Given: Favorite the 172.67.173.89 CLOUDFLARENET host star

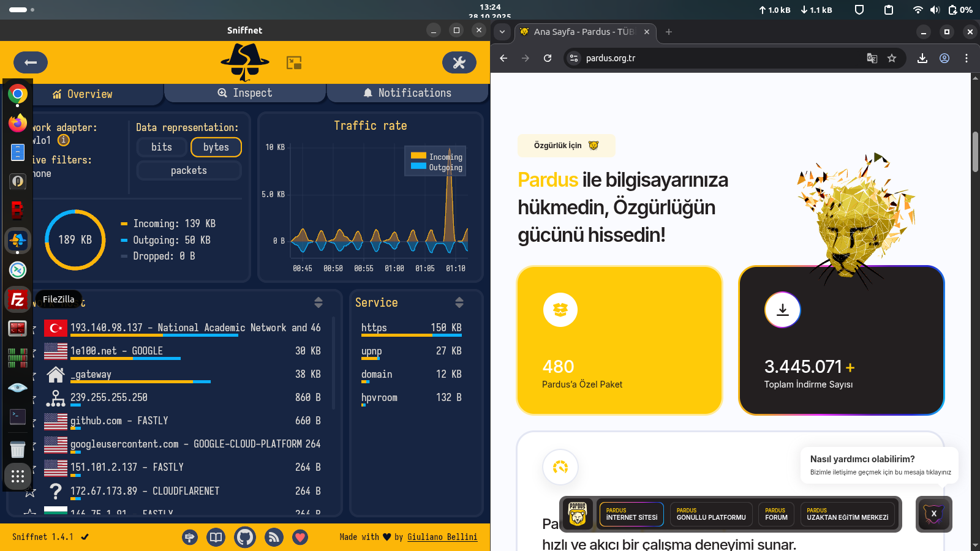Looking at the screenshot, I should click(x=30, y=491).
